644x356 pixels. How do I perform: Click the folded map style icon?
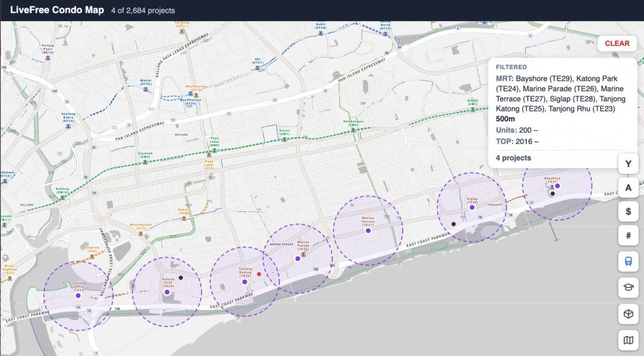tap(628, 340)
